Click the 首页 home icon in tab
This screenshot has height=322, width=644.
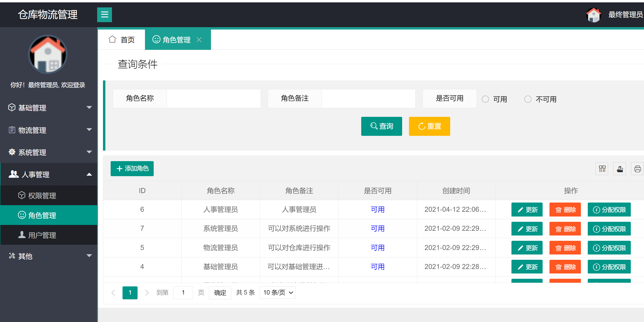112,39
